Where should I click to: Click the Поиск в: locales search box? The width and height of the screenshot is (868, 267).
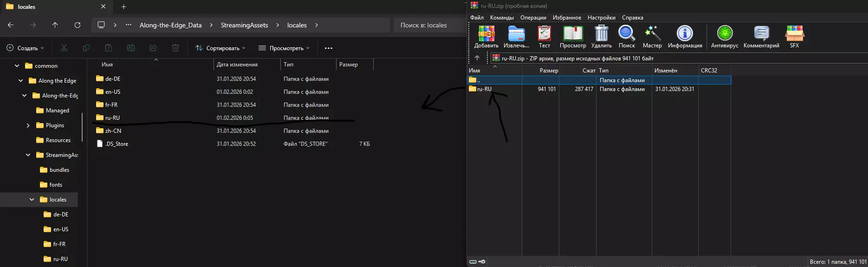coord(429,25)
